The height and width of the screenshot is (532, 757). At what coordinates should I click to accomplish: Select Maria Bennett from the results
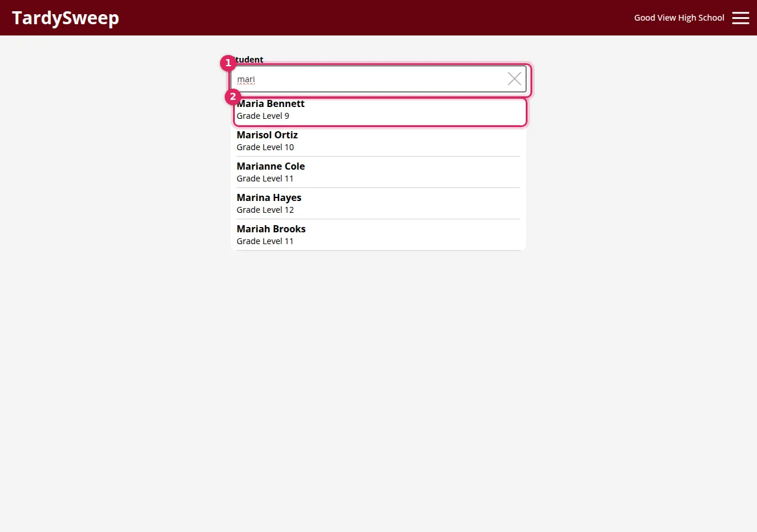[x=378, y=110]
